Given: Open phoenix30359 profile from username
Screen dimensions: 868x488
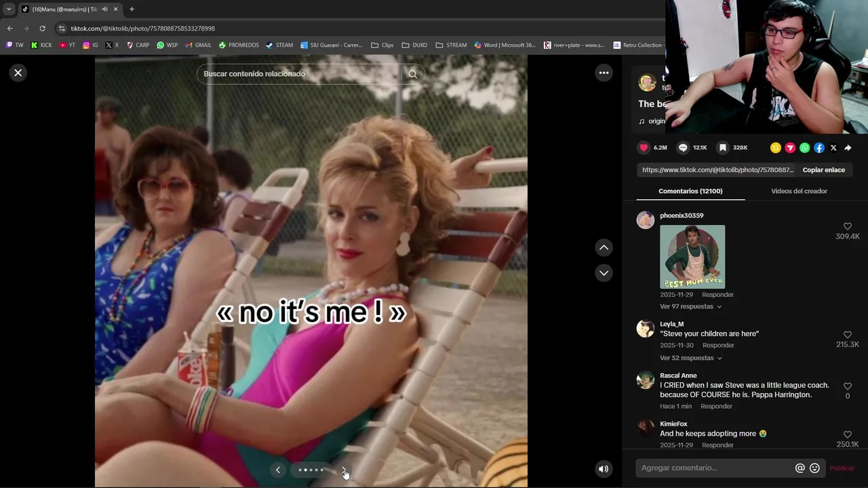Looking at the screenshot, I should click(x=682, y=216).
